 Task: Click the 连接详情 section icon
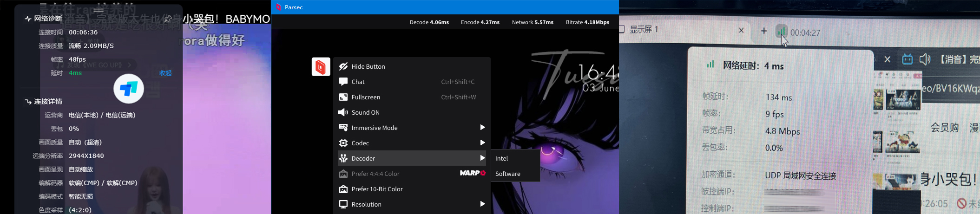pyautogui.click(x=28, y=101)
